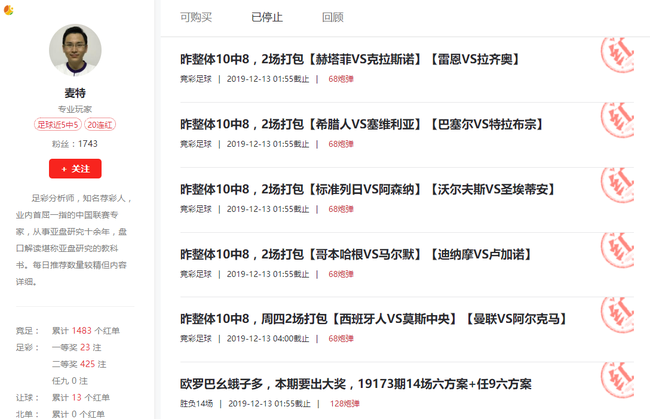
Task: Click the 任九 0 注 stat
Action: (70, 381)
